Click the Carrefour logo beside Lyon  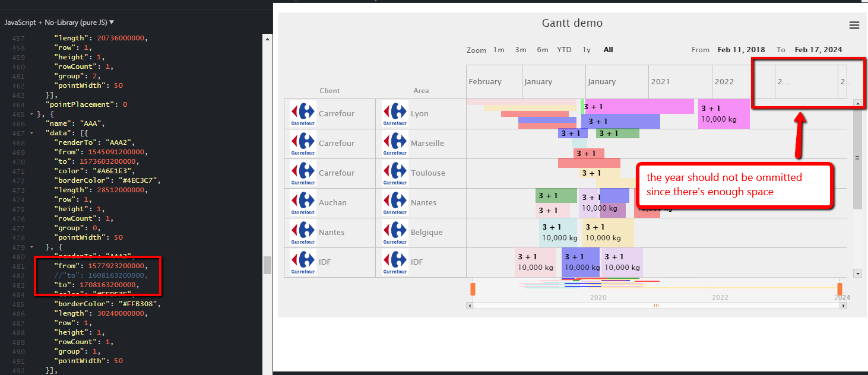(x=394, y=113)
